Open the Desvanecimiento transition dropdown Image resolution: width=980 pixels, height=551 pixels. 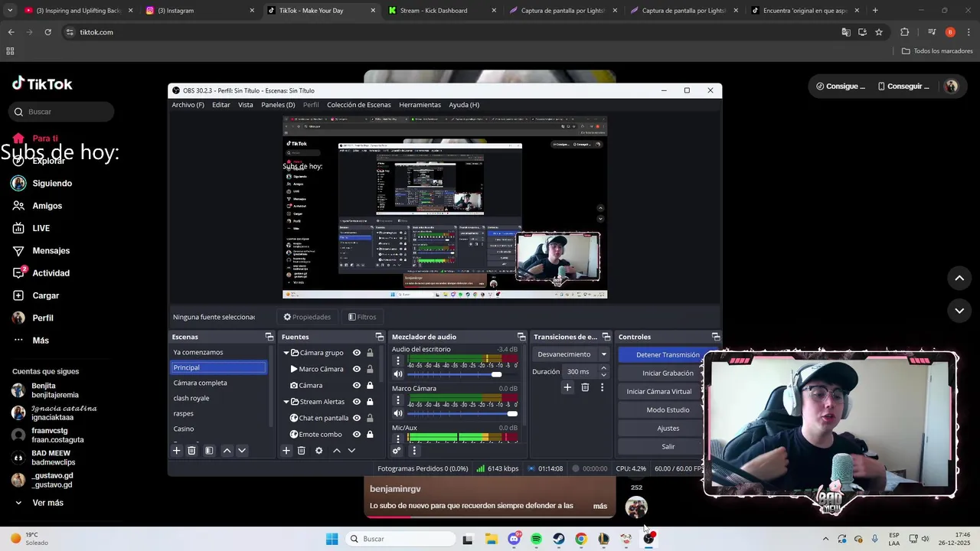(603, 354)
